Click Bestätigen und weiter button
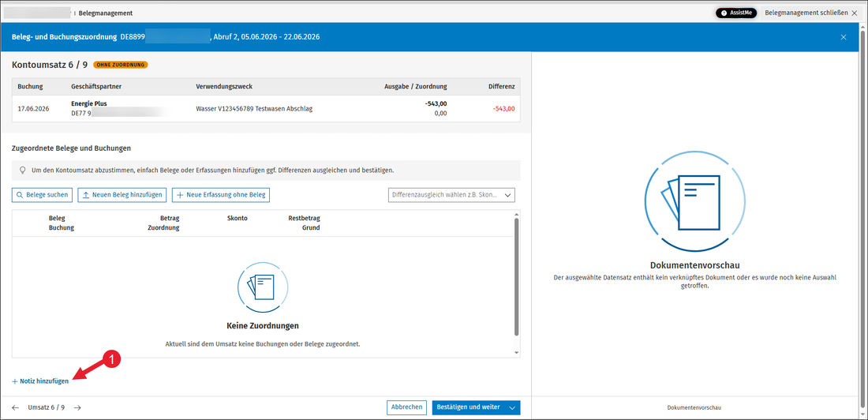 pyautogui.click(x=468, y=407)
